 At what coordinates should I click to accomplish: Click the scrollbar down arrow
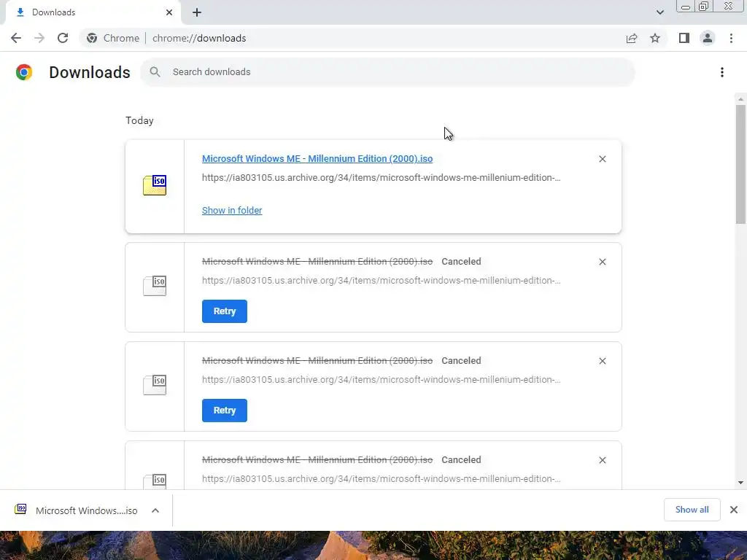click(x=740, y=483)
